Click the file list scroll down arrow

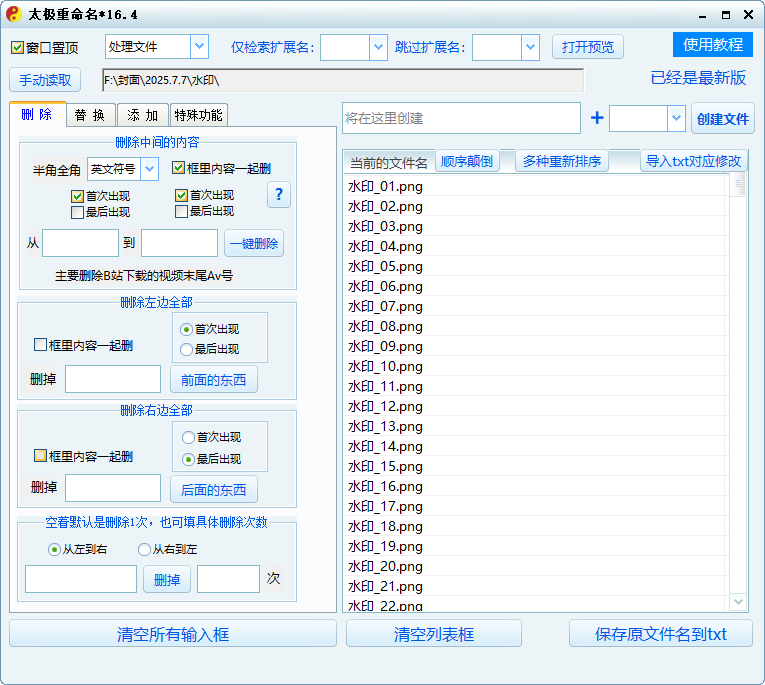tap(738, 602)
